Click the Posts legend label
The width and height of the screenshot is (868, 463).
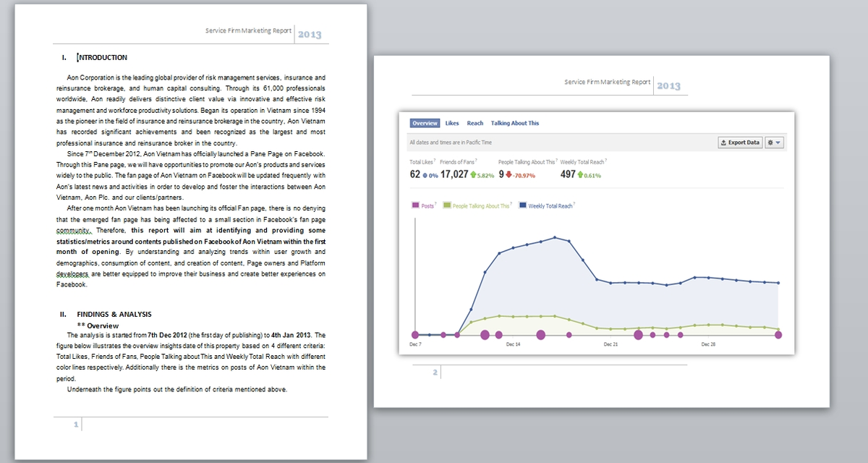tap(427, 206)
